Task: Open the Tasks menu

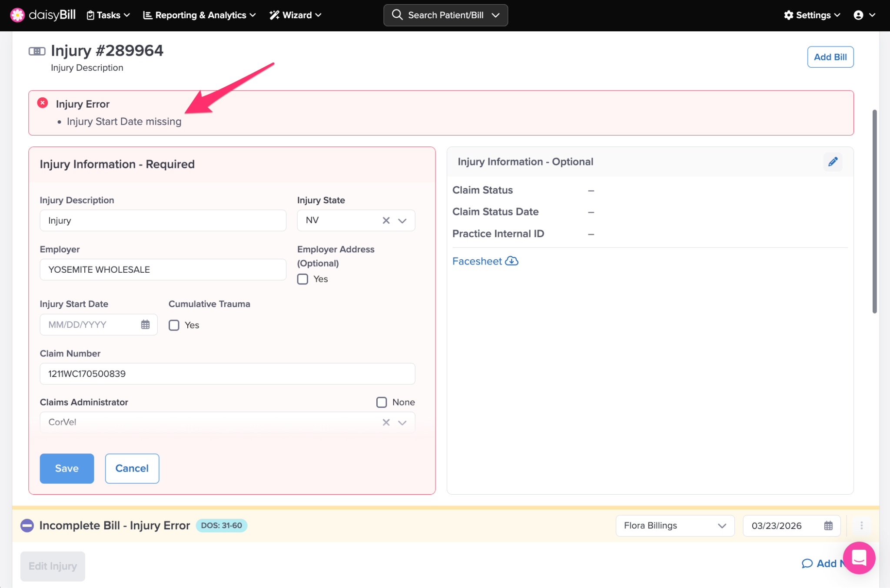Action: click(109, 15)
